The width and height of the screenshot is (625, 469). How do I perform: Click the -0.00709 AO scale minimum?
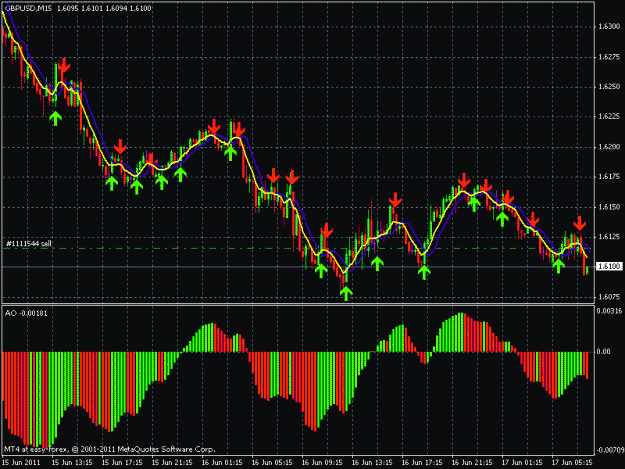click(609, 451)
